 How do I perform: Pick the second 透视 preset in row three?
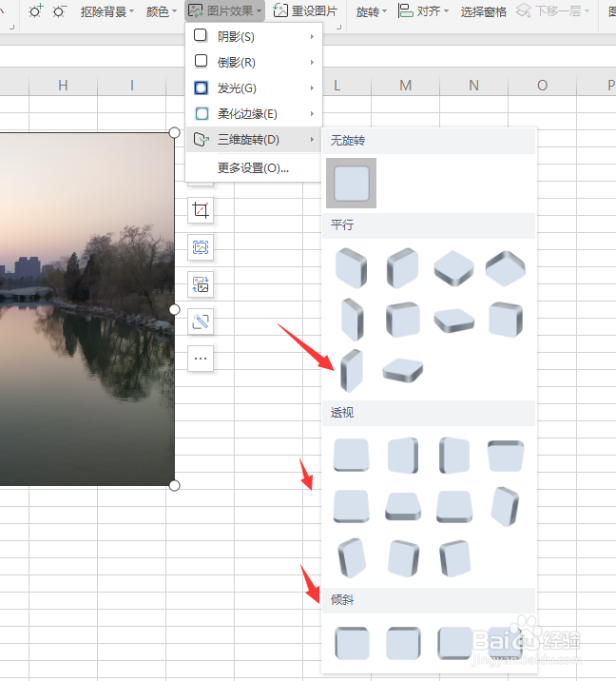click(x=403, y=558)
